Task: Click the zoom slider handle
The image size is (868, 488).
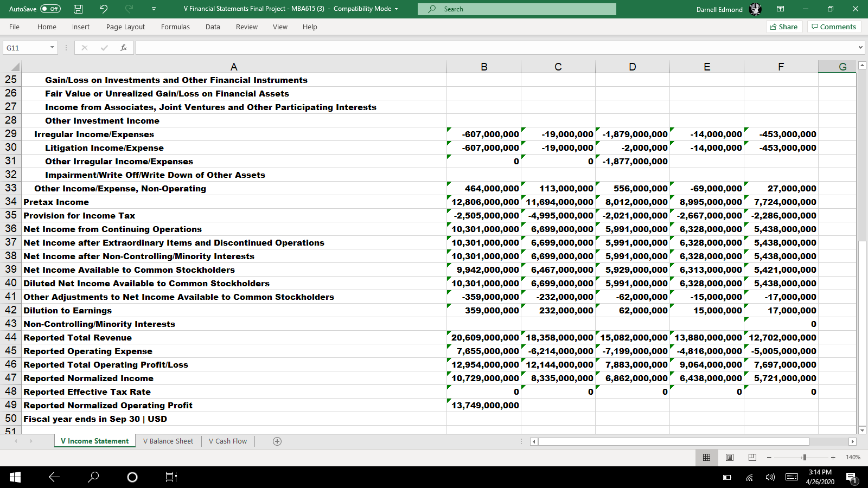Action: [805, 458]
